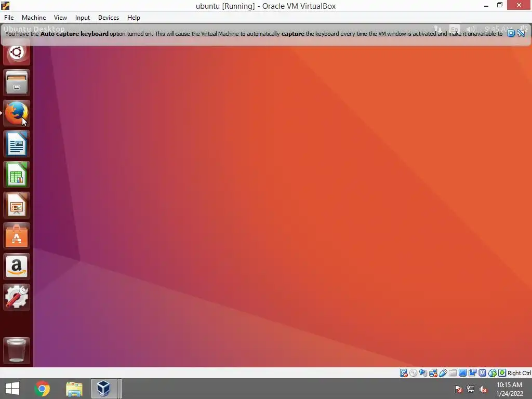Image resolution: width=532 pixels, height=399 pixels.
Task: Open the Ubuntu Dash search launcher
Action: tap(16, 53)
